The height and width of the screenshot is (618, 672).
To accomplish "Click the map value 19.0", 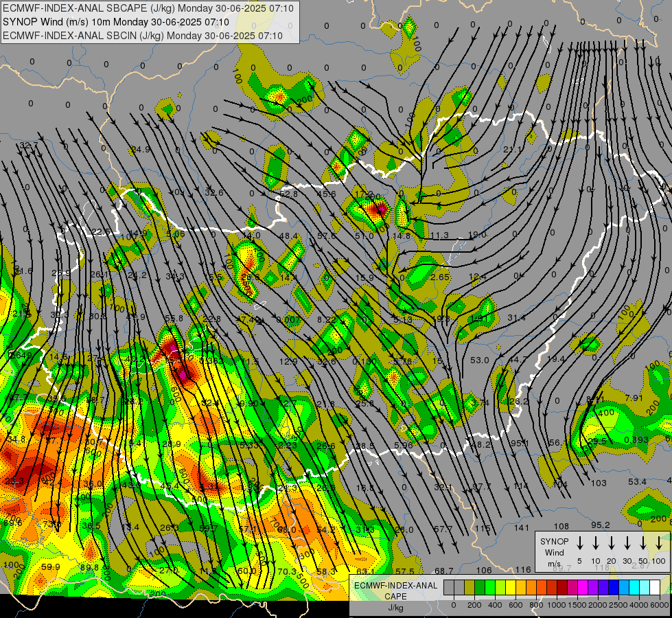I will pos(477,235).
